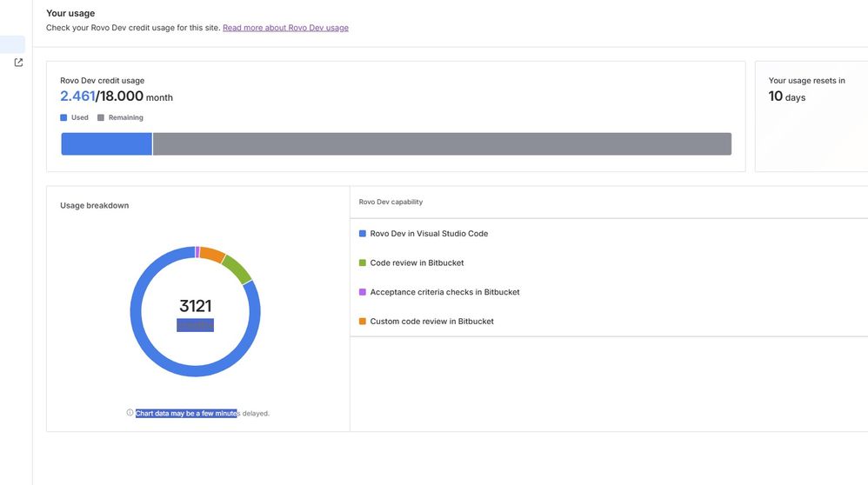Click the Your usage page heading
The height and width of the screenshot is (485, 868).
pos(70,13)
